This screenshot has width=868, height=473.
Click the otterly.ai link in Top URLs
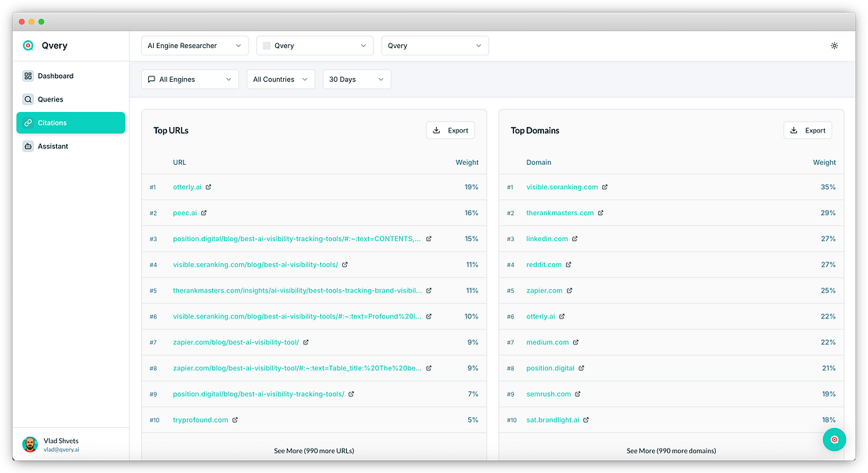(187, 187)
